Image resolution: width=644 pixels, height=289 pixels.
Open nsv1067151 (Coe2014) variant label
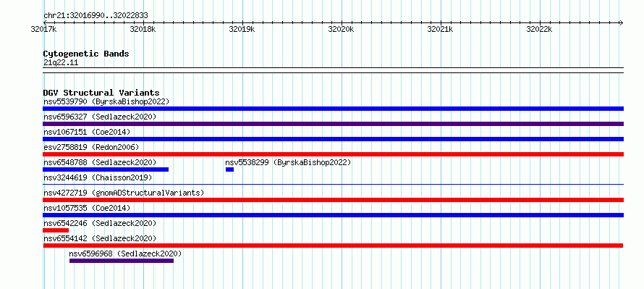tap(87, 132)
